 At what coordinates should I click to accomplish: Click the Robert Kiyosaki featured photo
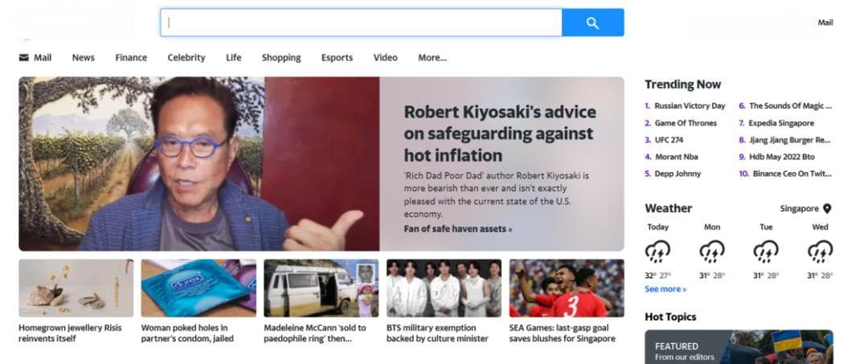(x=199, y=164)
